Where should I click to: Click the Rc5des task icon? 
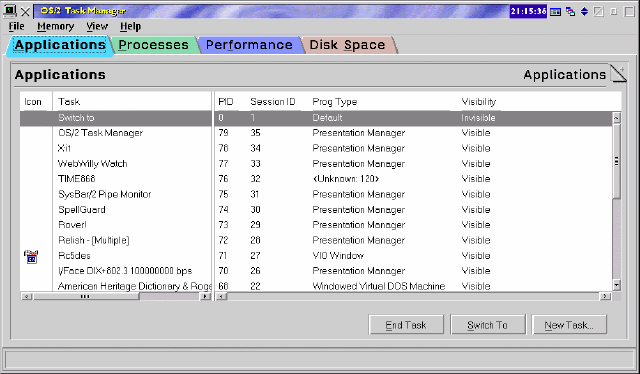[x=31, y=257]
